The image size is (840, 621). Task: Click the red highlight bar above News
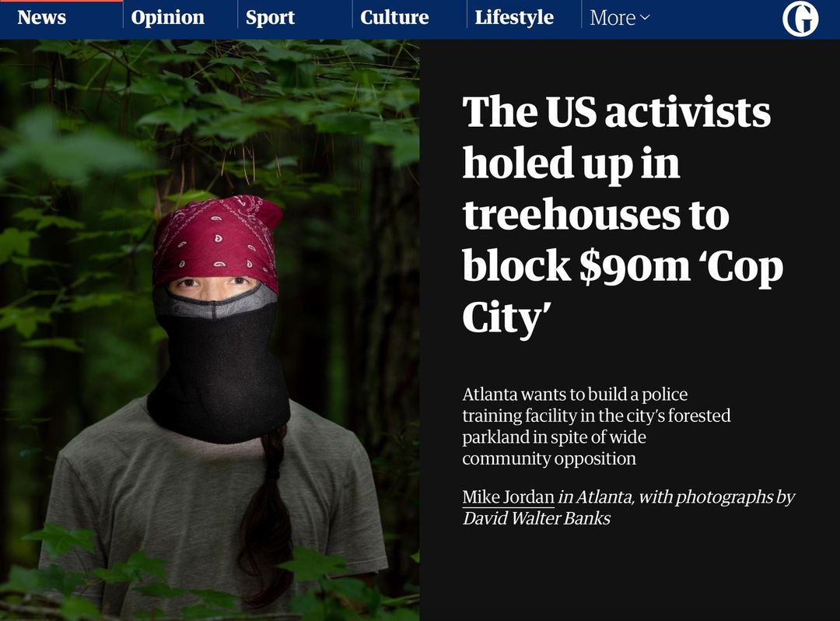[61, 1]
